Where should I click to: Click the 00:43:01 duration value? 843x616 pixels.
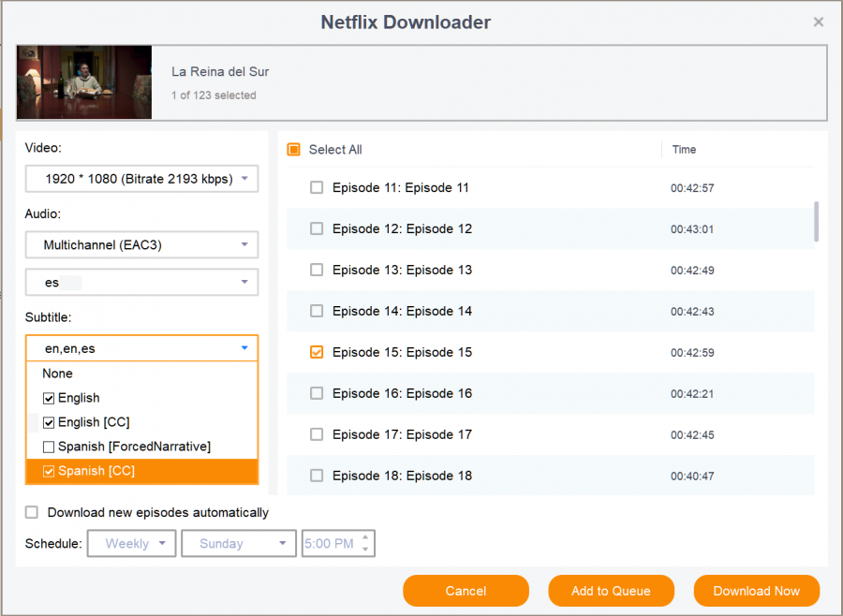pos(692,229)
